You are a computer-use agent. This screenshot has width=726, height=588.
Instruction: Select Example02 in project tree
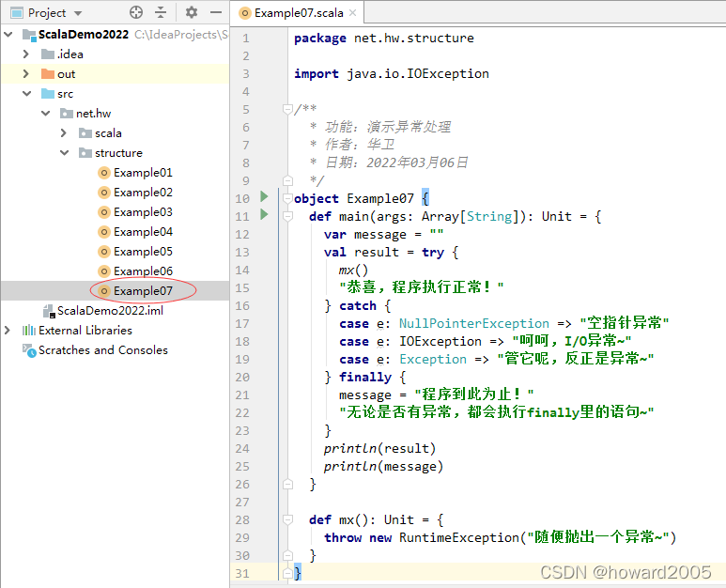(x=143, y=193)
